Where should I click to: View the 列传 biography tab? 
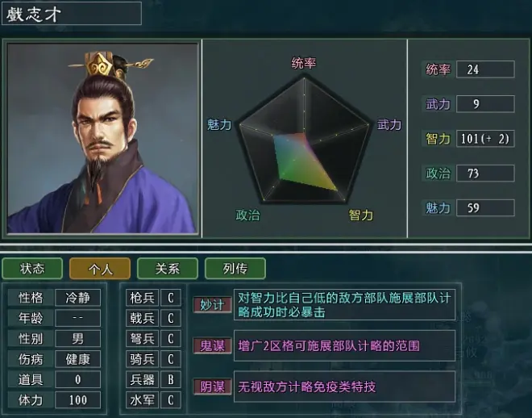coord(235,268)
